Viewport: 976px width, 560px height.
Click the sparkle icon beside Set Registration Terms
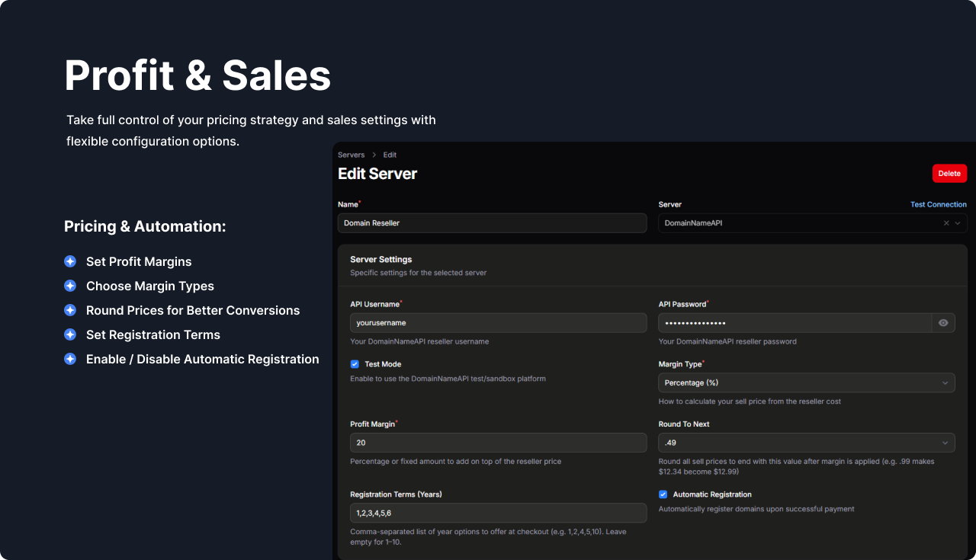[x=70, y=334]
